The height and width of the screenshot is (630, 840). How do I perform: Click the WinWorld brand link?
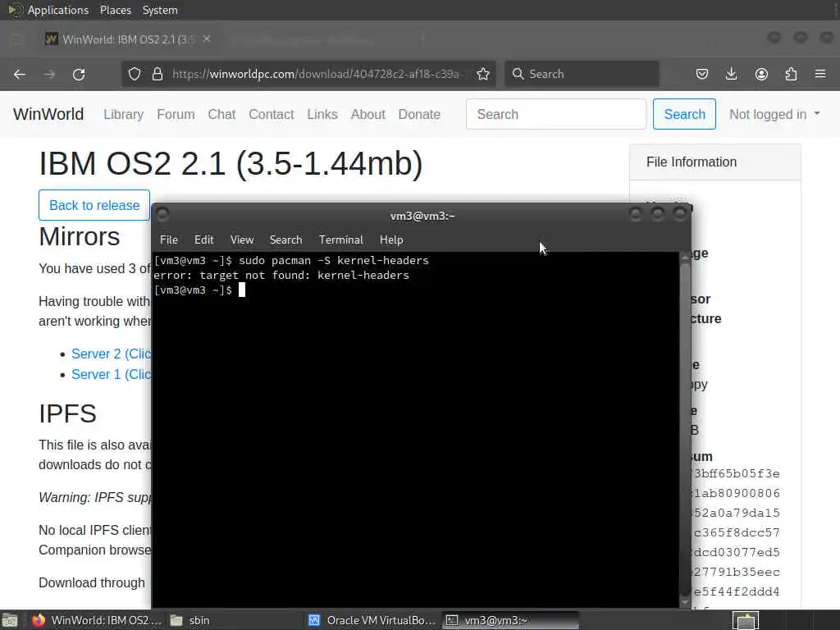coord(48,114)
